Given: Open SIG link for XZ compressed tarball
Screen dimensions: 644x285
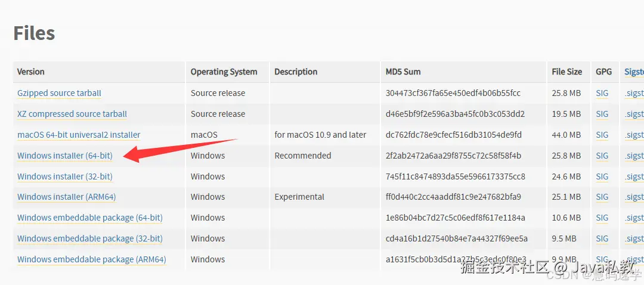Looking at the screenshot, I should tap(602, 114).
